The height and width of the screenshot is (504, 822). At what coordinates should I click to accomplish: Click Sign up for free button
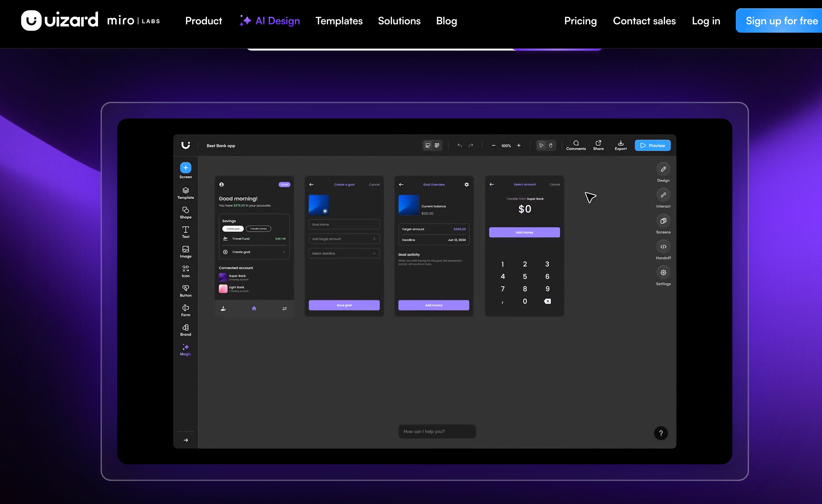[779, 21]
